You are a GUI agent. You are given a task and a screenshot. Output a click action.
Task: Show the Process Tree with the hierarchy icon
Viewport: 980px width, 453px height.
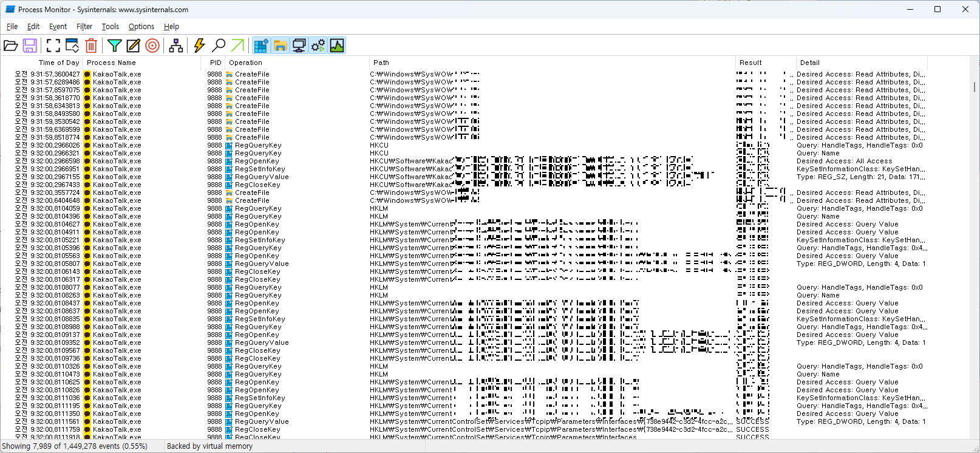[x=176, y=46]
